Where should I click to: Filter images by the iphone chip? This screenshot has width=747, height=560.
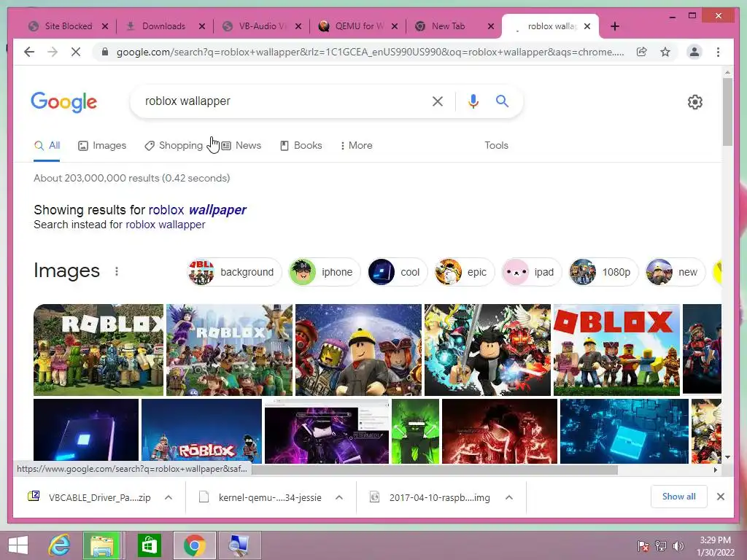[325, 272]
